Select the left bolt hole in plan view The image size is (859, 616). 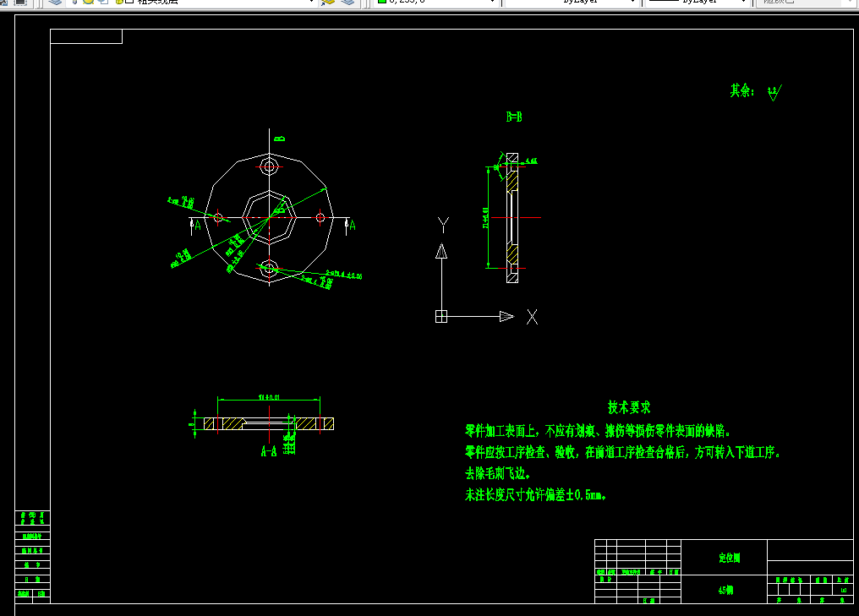click(218, 217)
